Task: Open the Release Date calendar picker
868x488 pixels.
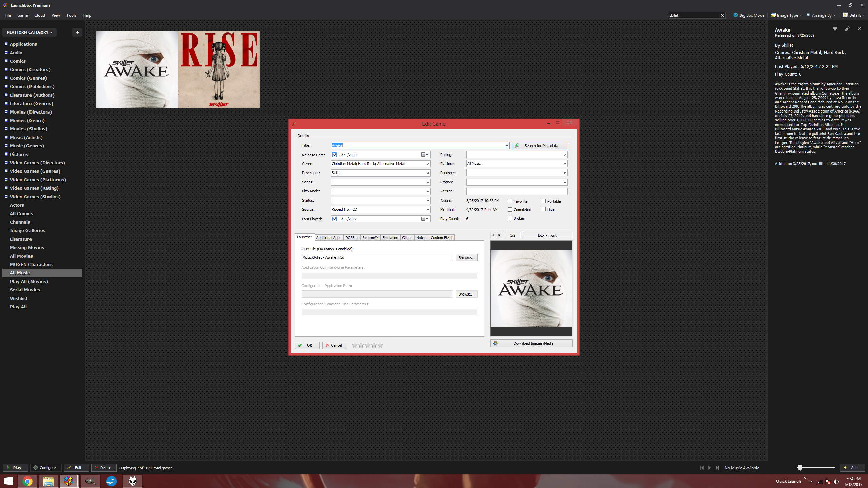Action: point(425,155)
